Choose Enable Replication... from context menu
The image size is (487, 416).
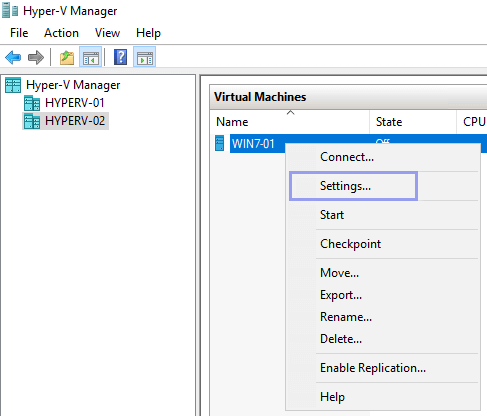click(x=383, y=368)
